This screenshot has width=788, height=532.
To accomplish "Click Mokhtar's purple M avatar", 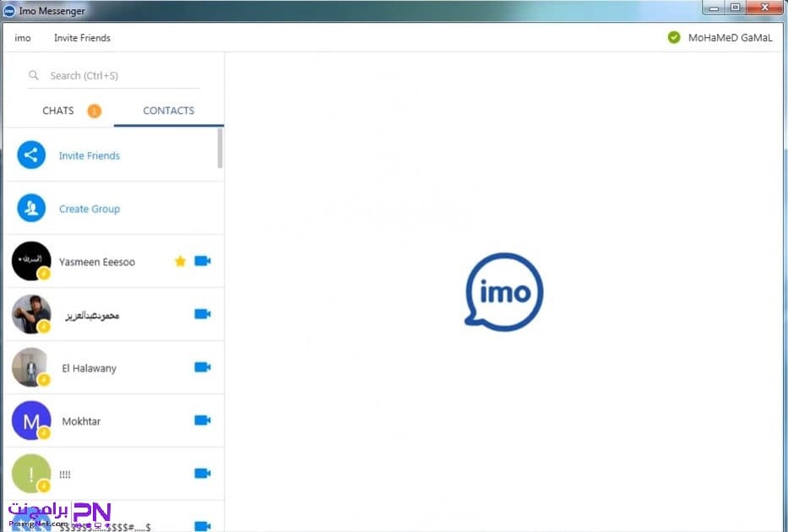I will coord(31,421).
